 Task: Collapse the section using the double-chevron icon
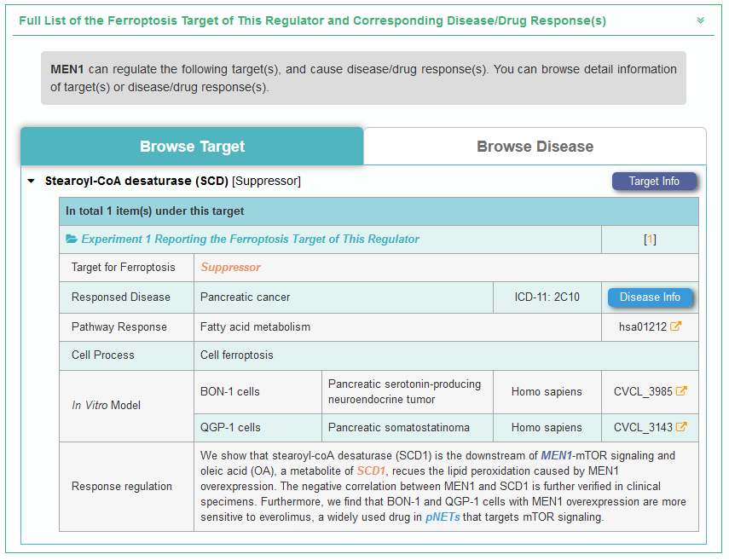pos(700,20)
